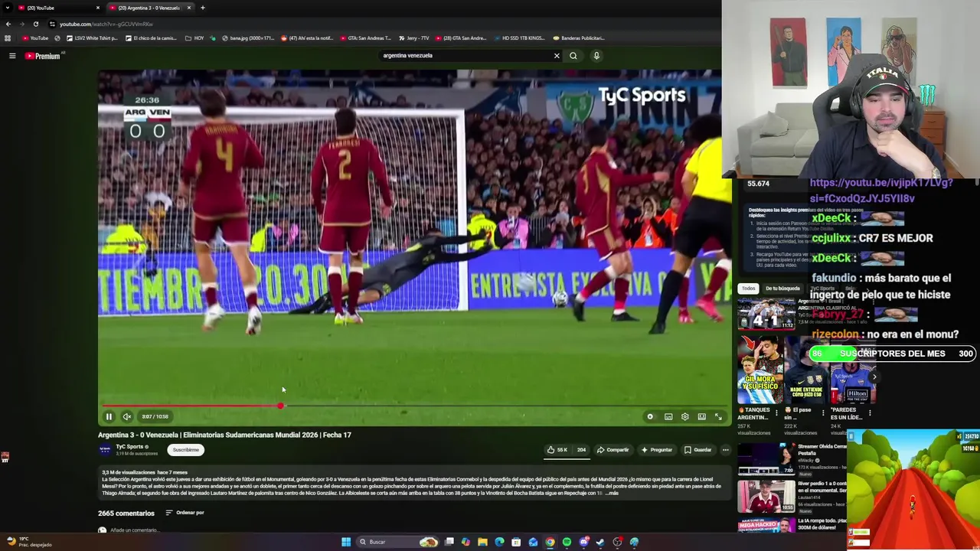Reload the page with the refresh icon
The height and width of the screenshot is (551, 980).
pos(35,24)
